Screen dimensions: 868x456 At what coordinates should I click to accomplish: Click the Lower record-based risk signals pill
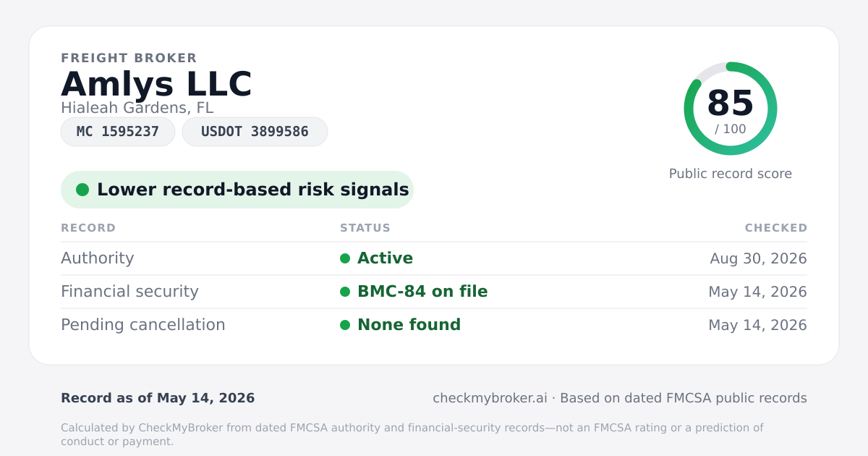click(x=237, y=190)
